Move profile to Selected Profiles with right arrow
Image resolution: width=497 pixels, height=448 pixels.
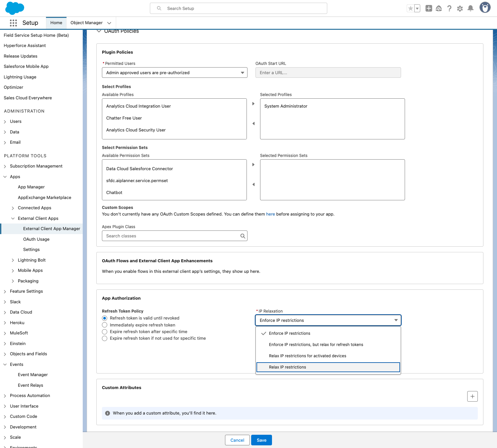[x=253, y=104]
